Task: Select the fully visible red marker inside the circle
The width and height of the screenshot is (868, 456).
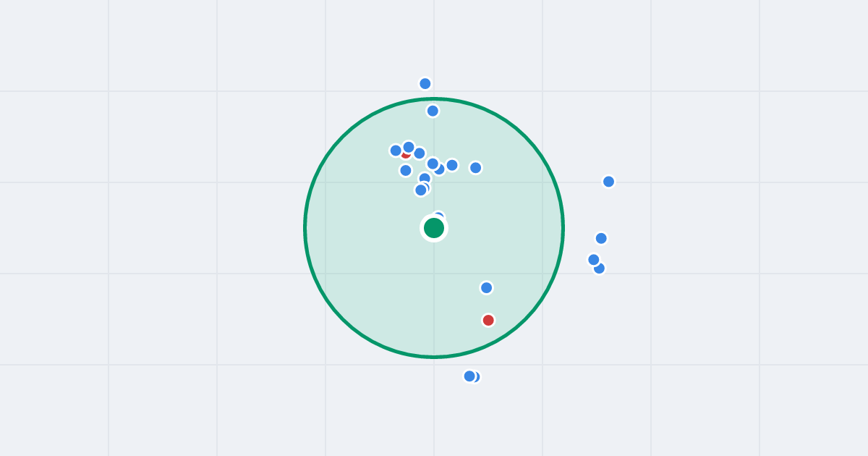Action: click(x=488, y=320)
